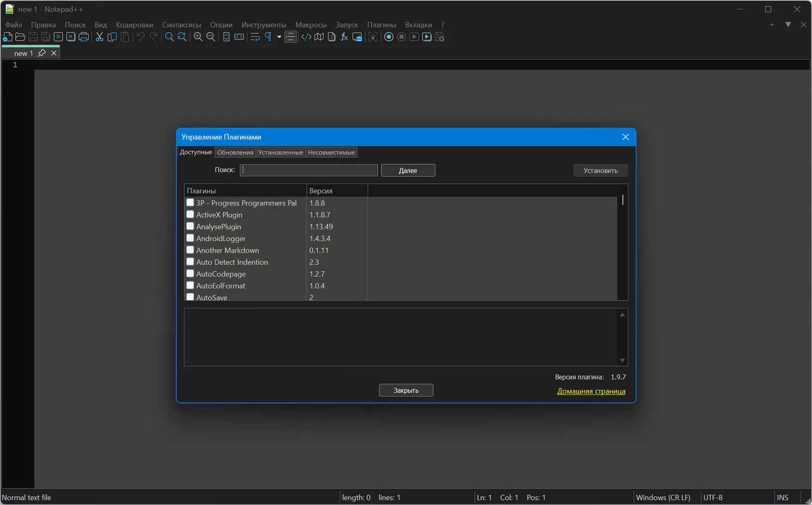Image resolution: width=812 pixels, height=505 pixels.
Task: Click the Cut scissors icon
Action: click(100, 37)
